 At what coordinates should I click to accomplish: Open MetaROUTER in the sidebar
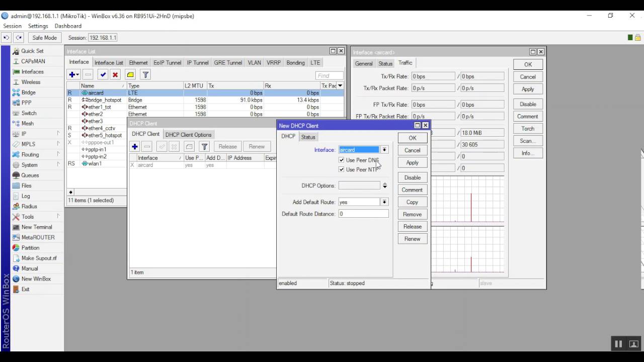pyautogui.click(x=38, y=237)
